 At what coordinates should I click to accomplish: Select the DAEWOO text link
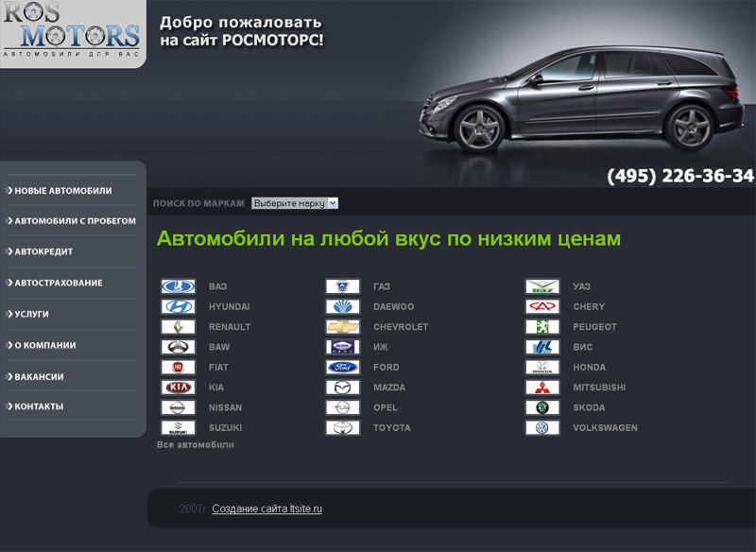coord(394,306)
